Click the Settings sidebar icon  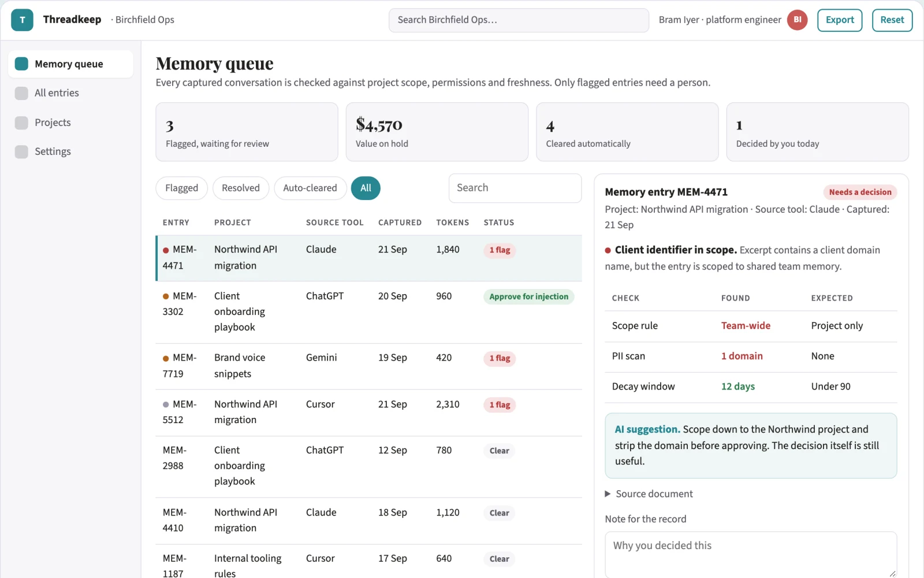click(21, 151)
